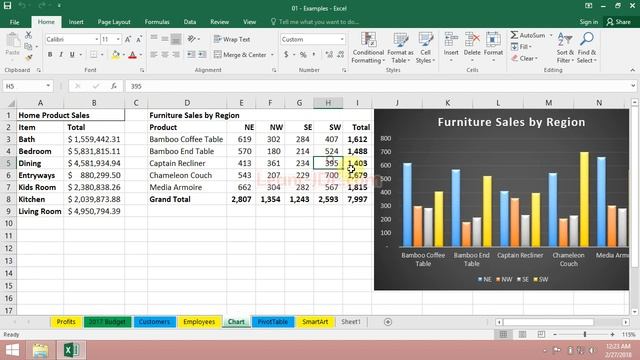Click the Percent Style icon
The image size is (640, 360).
(x=303, y=54)
